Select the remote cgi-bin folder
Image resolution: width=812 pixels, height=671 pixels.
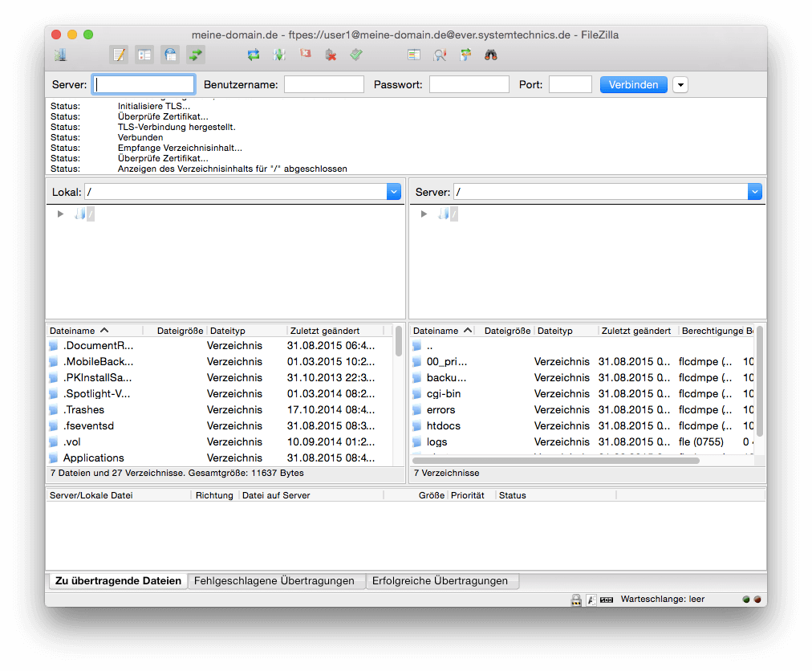pyautogui.click(x=582, y=394)
